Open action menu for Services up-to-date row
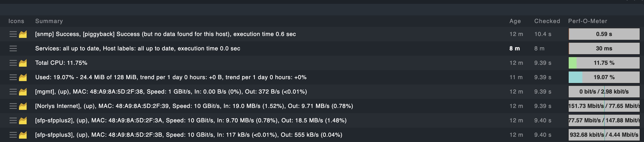Screen dimensions: 644x142 [x=13, y=48]
